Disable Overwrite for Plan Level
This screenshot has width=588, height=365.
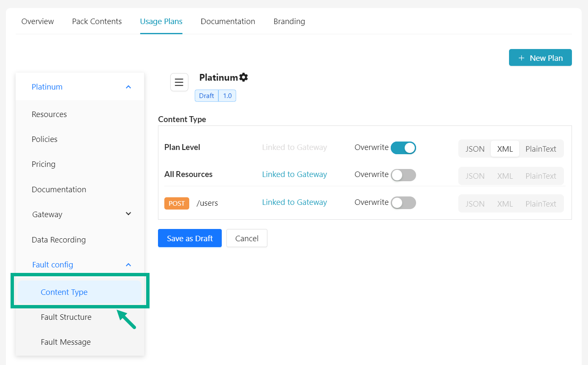click(x=403, y=148)
